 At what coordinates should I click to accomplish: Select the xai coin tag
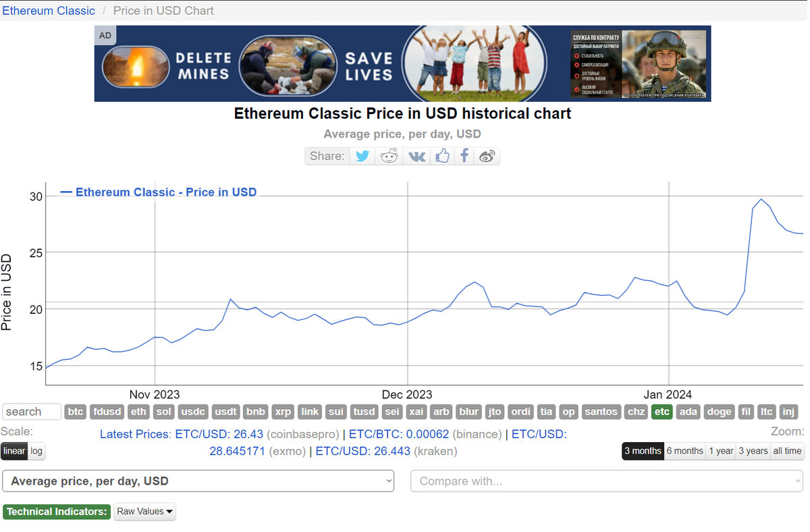click(x=416, y=412)
